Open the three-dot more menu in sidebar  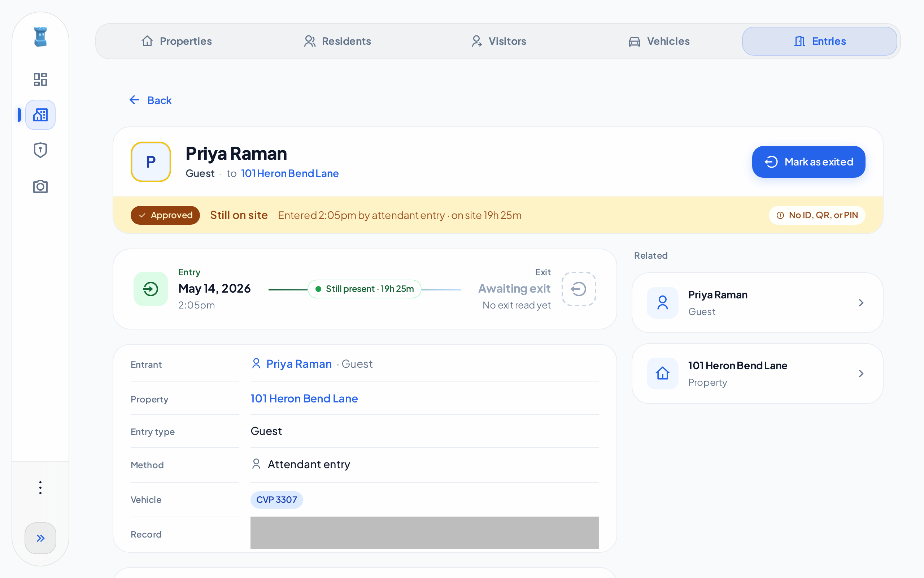40,488
